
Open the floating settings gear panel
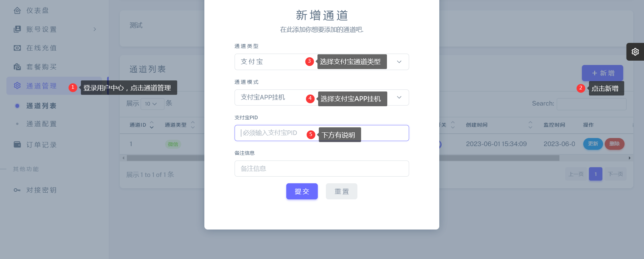point(635,52)
